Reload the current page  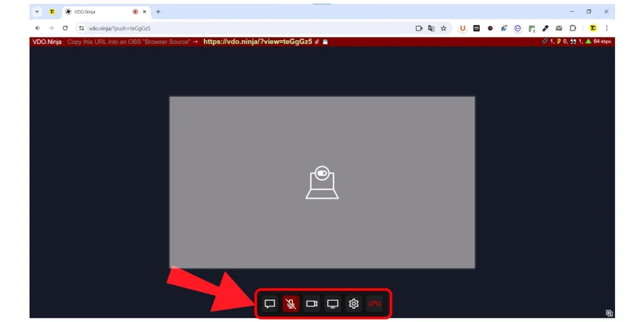(65, 28)
